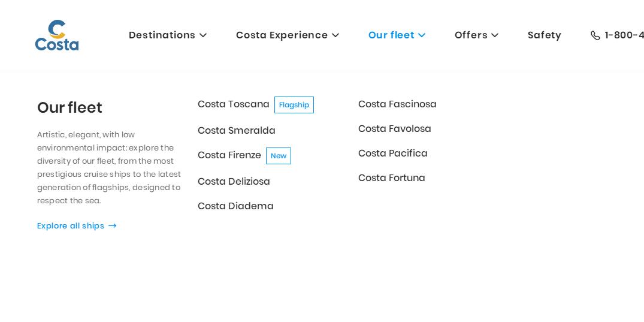644x322 pixels.
Task: Click the arrow next to Explore all ships
Action: click(112, 226)
